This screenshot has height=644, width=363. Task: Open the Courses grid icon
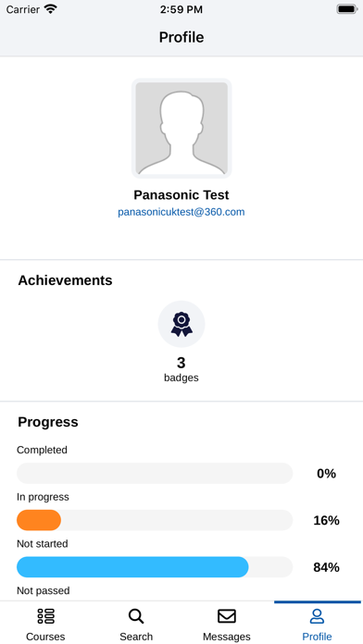(45, 616)
